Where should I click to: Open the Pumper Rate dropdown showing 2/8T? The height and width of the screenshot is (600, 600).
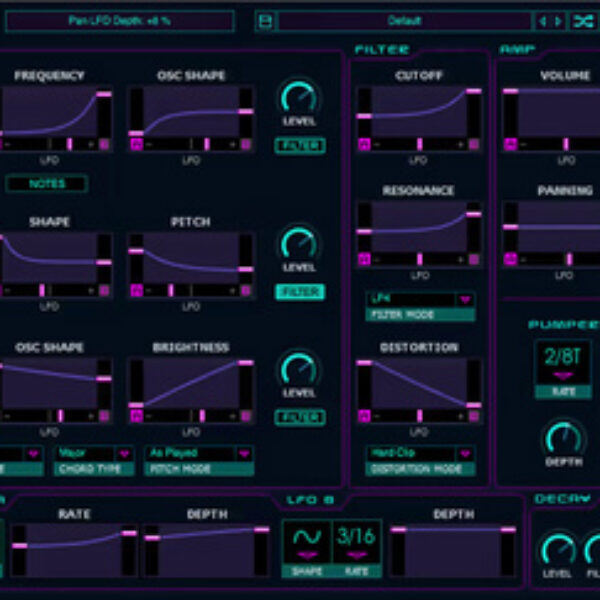point(563,363)
